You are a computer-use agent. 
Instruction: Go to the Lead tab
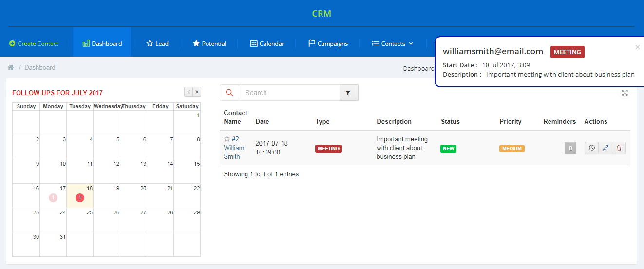coord(157,43)
